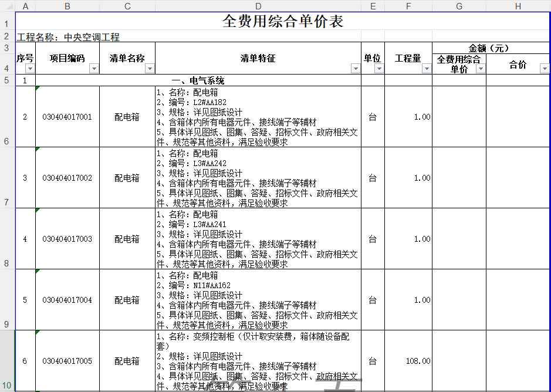The image size is (551, 392).
Task: Click the 一、电气系统 section heading cell
Action: [x=198, y=80]
